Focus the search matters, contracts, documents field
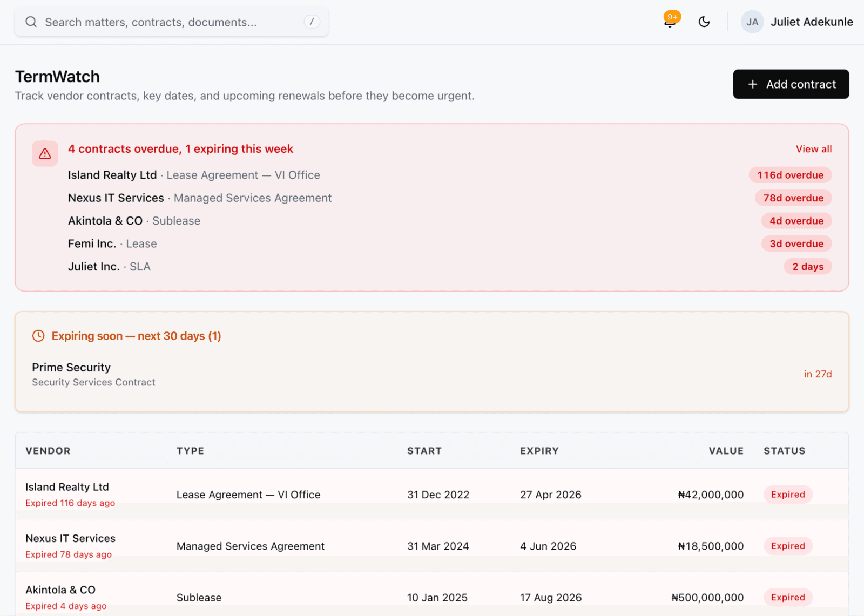The width and height of the screenshot is (864, 616). click(x=171, y=22)
